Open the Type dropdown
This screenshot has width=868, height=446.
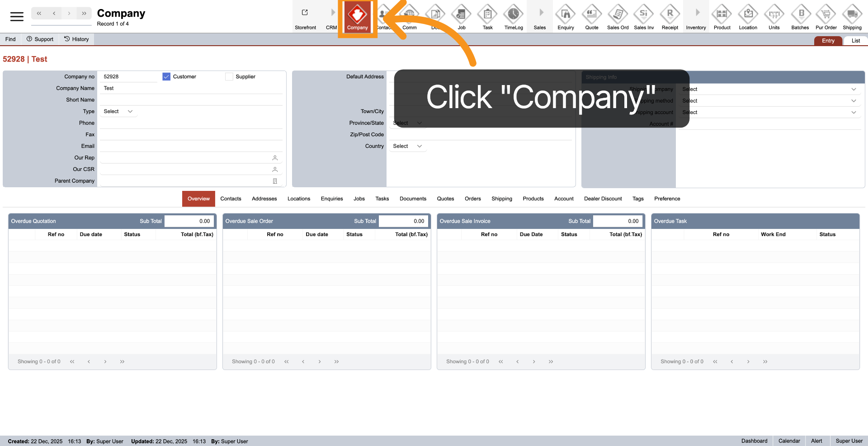coord(118,111)
